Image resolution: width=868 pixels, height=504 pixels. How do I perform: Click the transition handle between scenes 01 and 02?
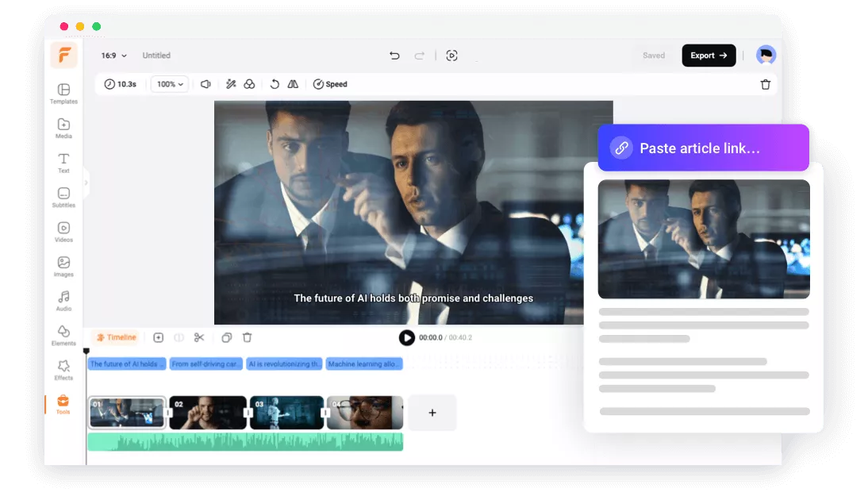(x=167, y=413)
